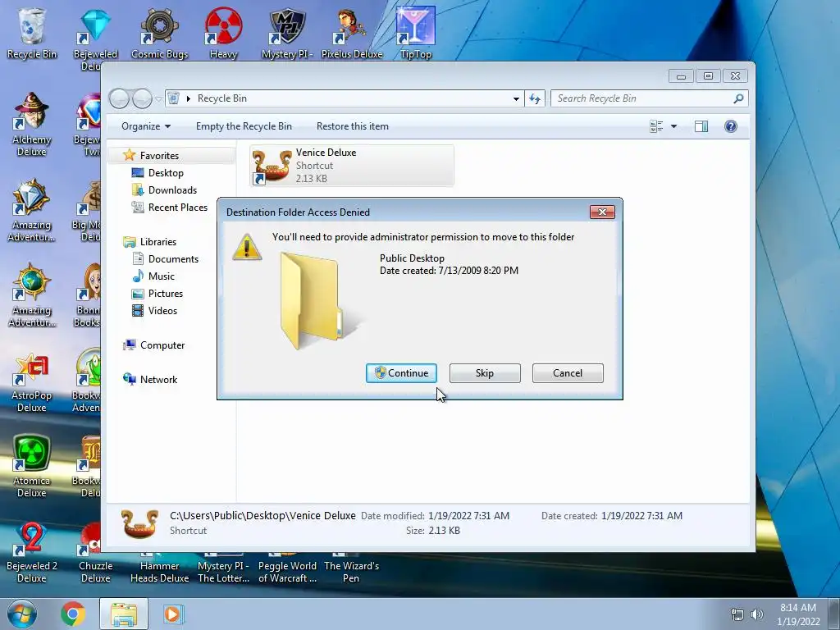Open the recent pages dropdown arrow
The image size is (840, 630).
coord(158,99)
